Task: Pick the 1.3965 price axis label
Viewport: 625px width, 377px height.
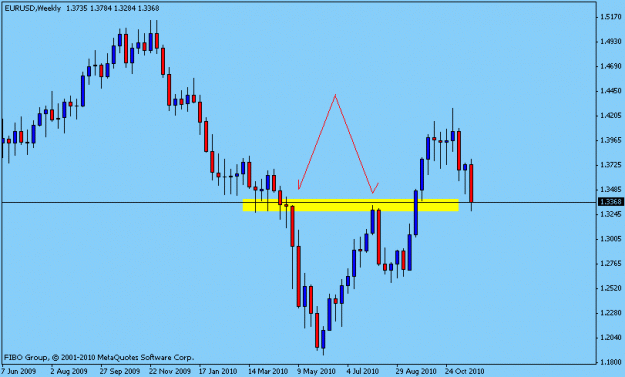Action: 611,140
